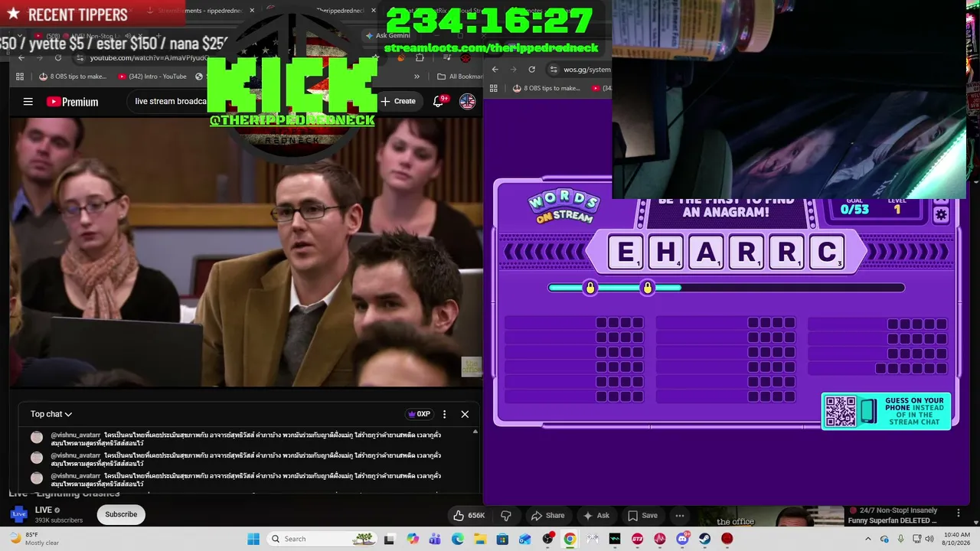Open more actions menu beside Save
The width and height of the screenshot is (980, 551).
click(x=680, y=515)
